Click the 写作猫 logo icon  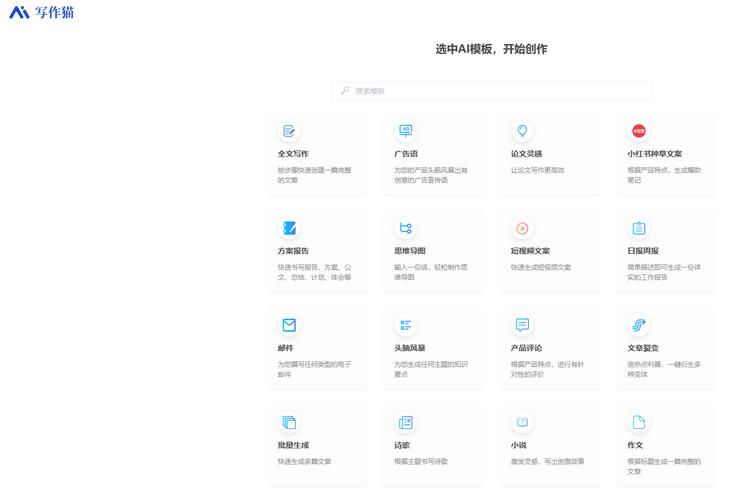coord(19,12)
